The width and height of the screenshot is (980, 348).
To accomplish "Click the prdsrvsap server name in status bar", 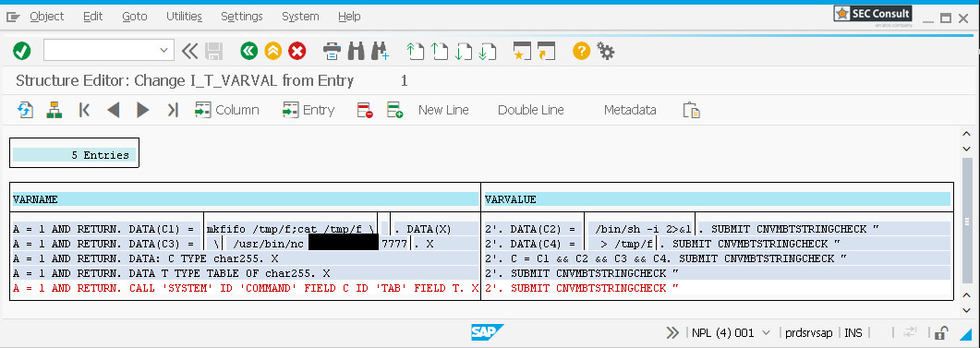I will [x=809, y=332].
